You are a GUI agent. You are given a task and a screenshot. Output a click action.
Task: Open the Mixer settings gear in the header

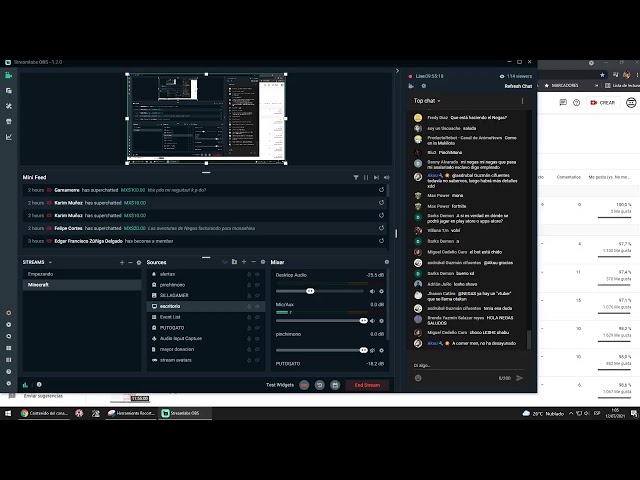[387, 262]
